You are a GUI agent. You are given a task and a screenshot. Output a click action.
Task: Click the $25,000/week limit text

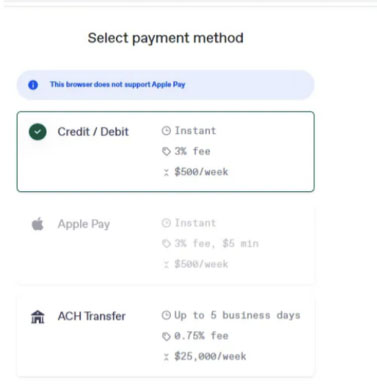[x=210, y=356]
